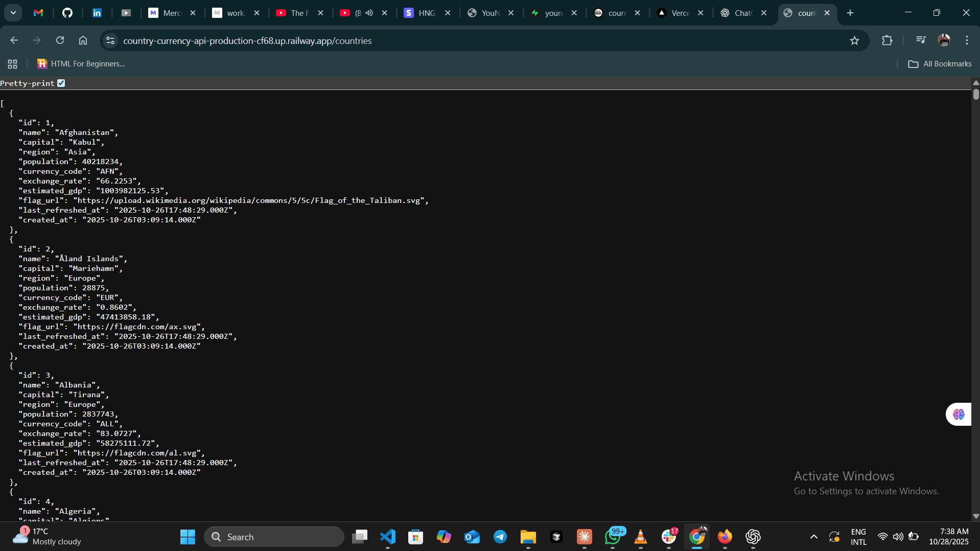
Task: Open VLC media player from taskbar
Action: (641, 537)
